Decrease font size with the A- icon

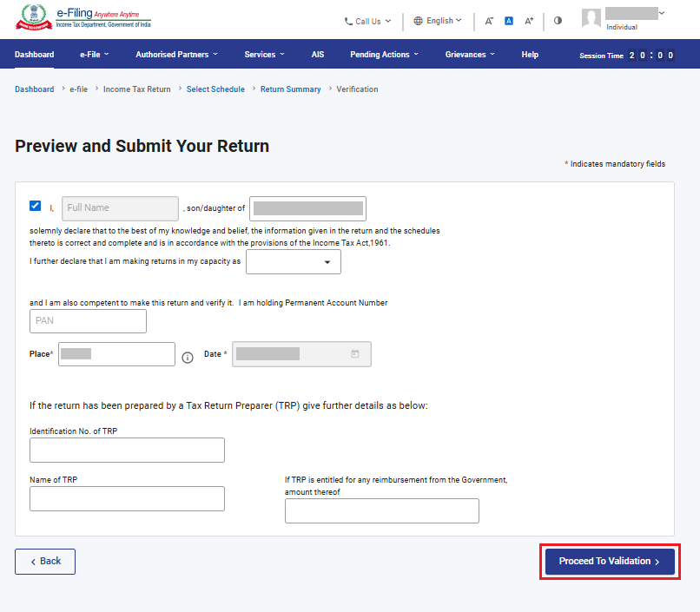click(x=489, y=21)
